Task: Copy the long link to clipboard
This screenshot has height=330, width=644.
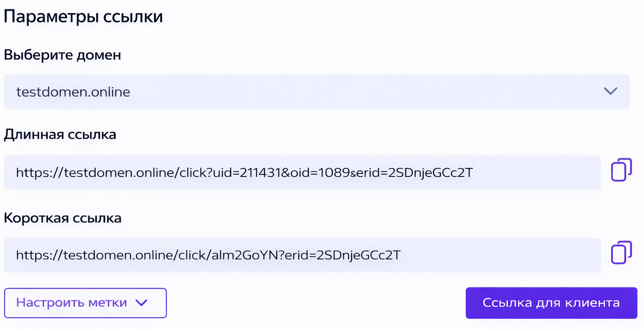Action: [x=621, y=170]
